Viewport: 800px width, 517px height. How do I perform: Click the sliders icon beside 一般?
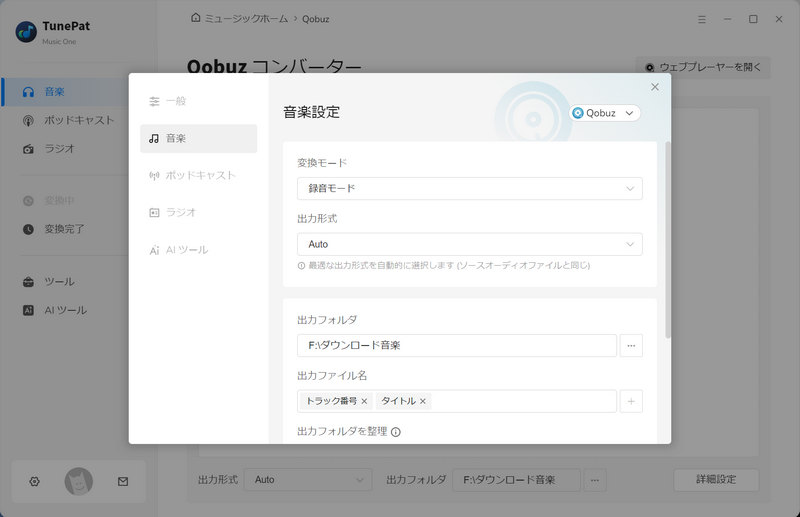(x=154, y=102)
